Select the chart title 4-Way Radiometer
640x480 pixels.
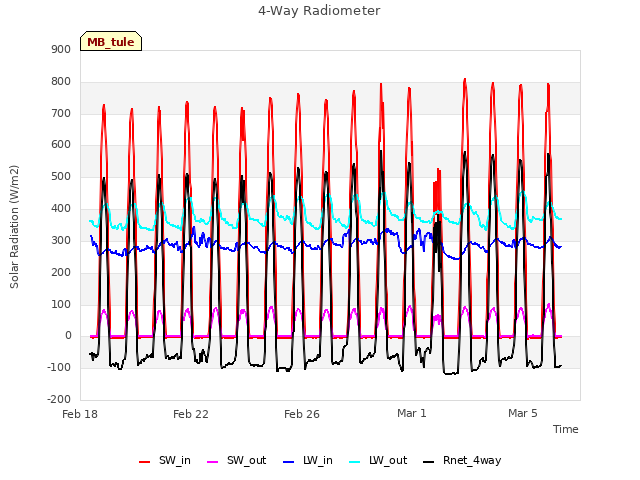pos(319,11)
